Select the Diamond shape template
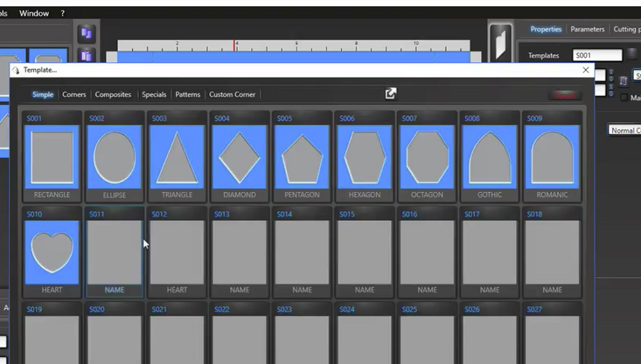641x364 pixels. [239, 157]
